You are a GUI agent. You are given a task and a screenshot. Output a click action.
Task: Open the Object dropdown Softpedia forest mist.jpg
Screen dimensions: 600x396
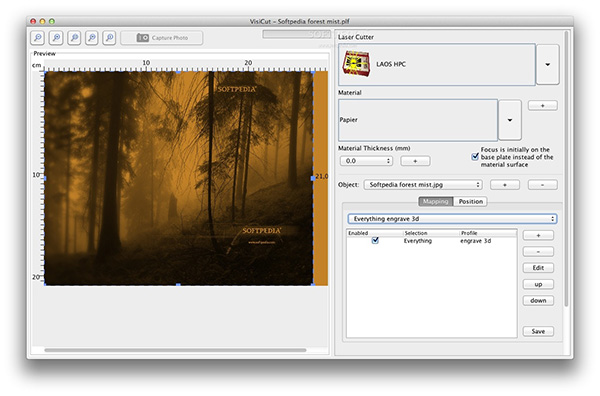pos(423,185)
